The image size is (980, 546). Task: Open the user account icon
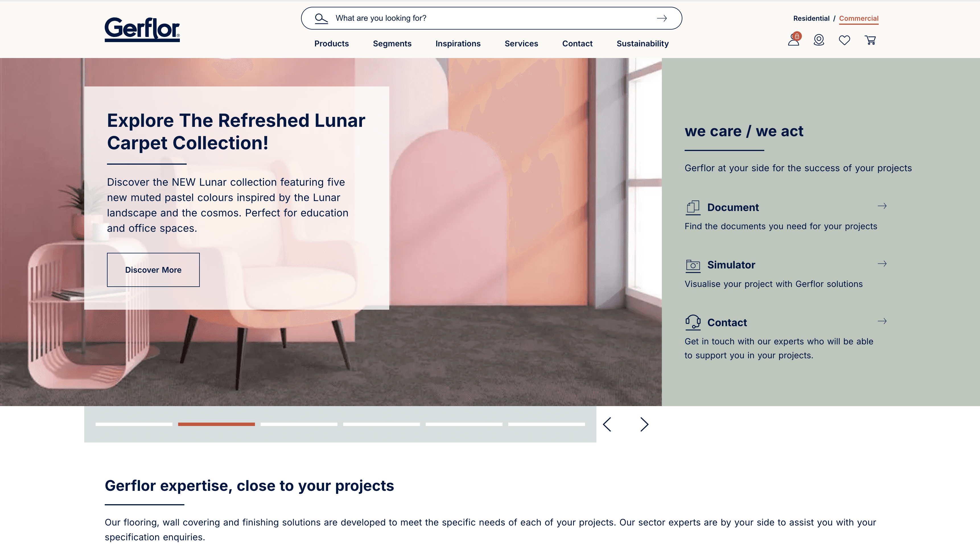(x=794, y=39)
